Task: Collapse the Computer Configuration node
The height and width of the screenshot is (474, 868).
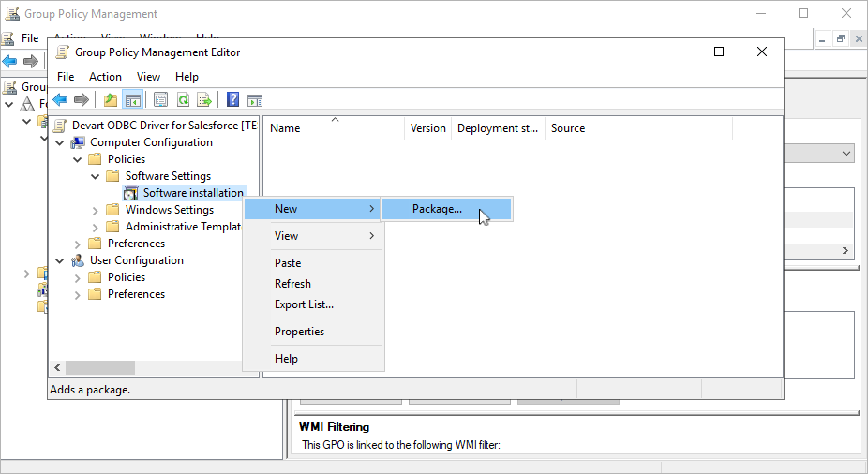Action: pos(60,142)
